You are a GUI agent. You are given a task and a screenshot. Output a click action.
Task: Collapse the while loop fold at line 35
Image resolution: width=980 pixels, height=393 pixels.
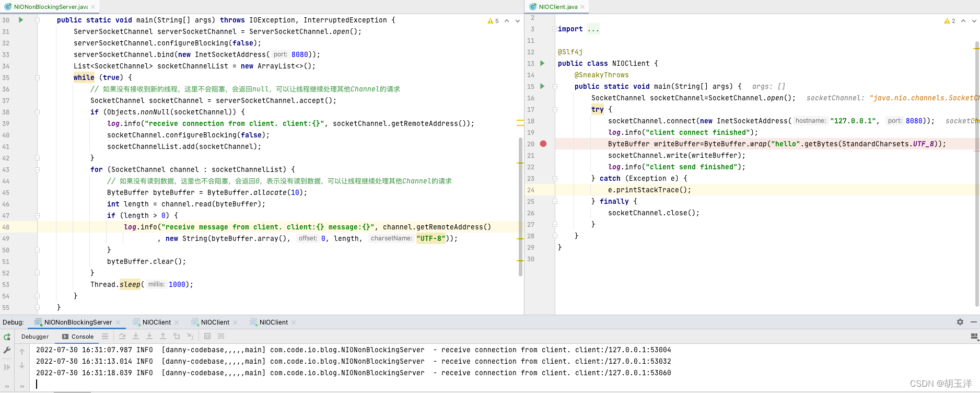tap(37, 77)
